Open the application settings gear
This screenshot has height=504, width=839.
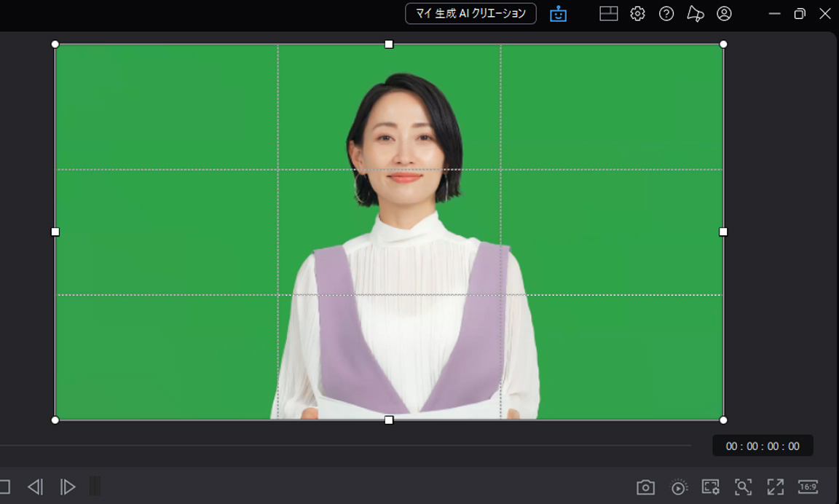pos(637,13)
